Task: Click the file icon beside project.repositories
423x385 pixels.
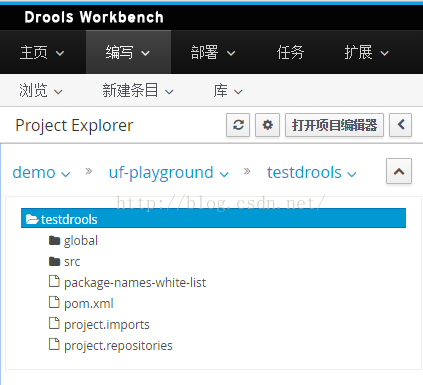Action: [x=54, y=344]
